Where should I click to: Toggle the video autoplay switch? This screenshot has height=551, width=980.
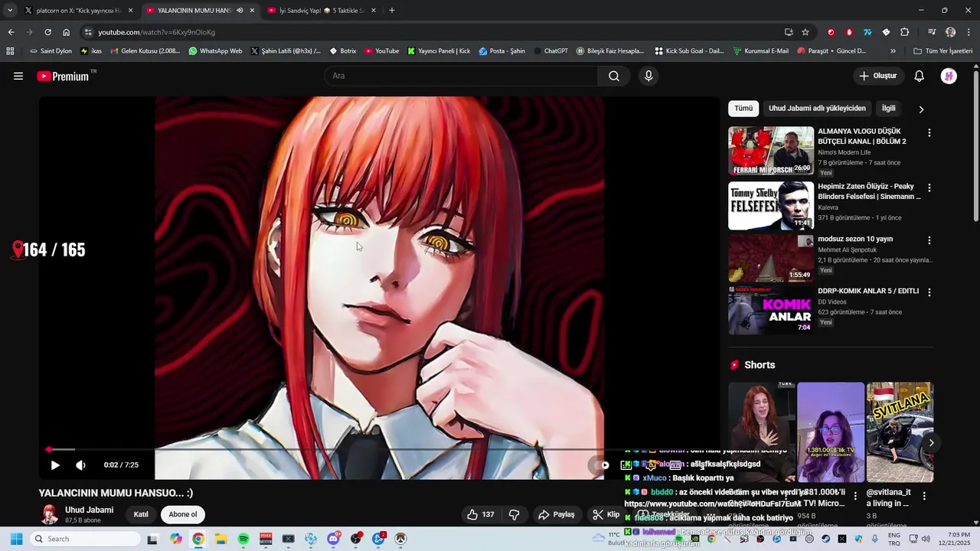(x=599, y=465)
